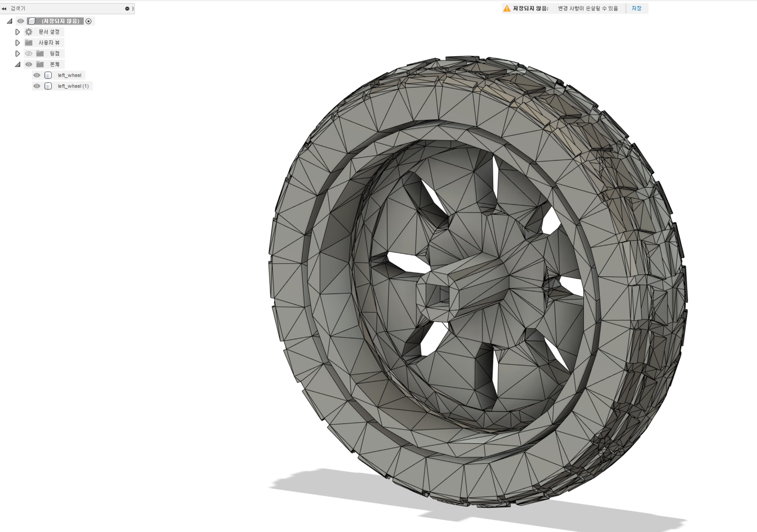
Task: Select the left_wheel (1) tree item label
Action: point(73,86)
